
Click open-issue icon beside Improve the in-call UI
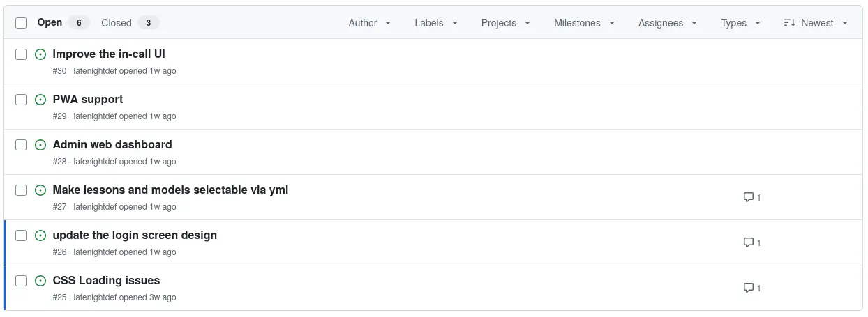40,54
